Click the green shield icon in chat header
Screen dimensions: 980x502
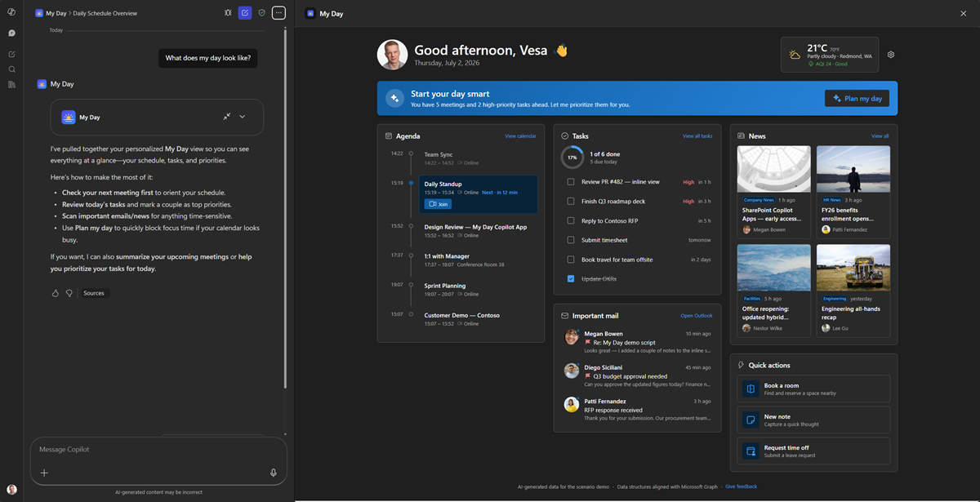click(x=261, y=13)
